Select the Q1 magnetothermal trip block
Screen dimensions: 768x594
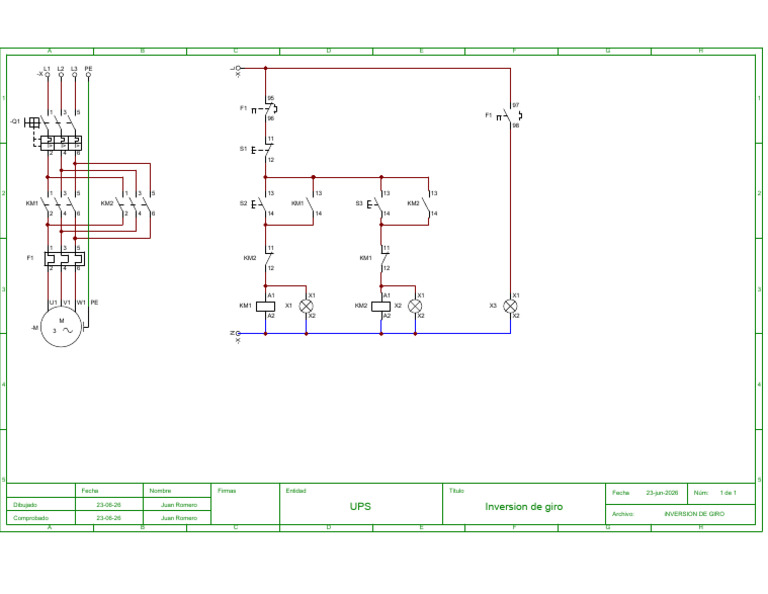(x=61, y=143)
